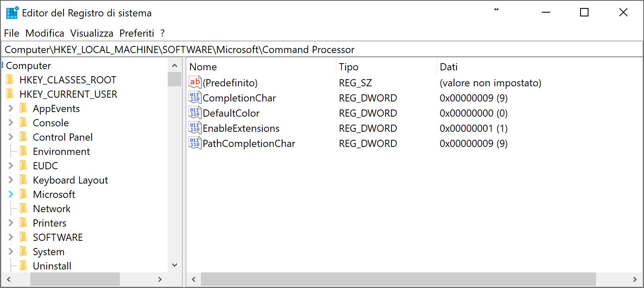
Task: Expand the AppEvents key
Action: click(x=11, y=109)
